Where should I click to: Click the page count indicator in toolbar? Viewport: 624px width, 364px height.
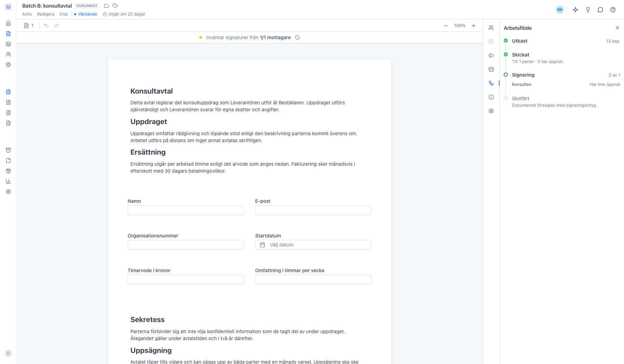click(x=29, y=26)
